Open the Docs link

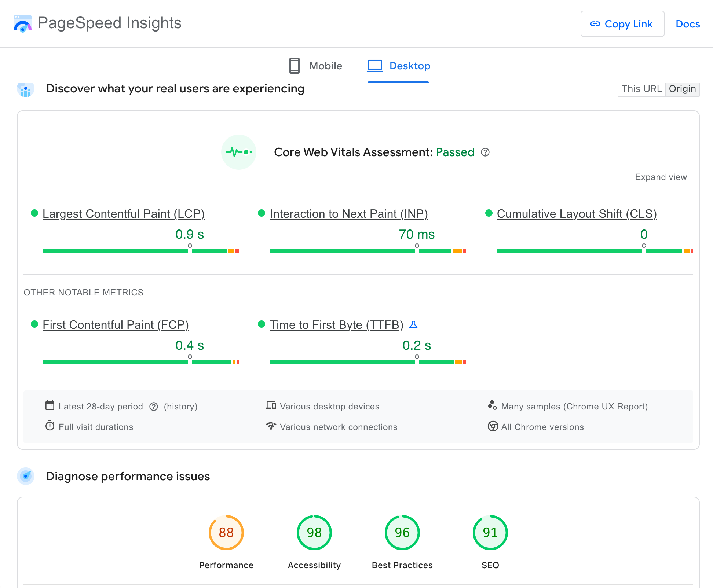click(x=688, y=24)
